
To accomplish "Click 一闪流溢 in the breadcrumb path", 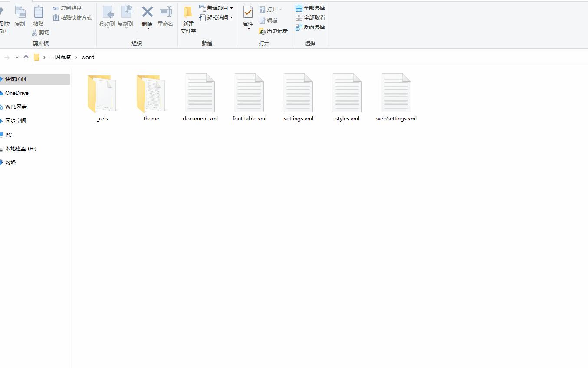I will [x=60, y=57].
